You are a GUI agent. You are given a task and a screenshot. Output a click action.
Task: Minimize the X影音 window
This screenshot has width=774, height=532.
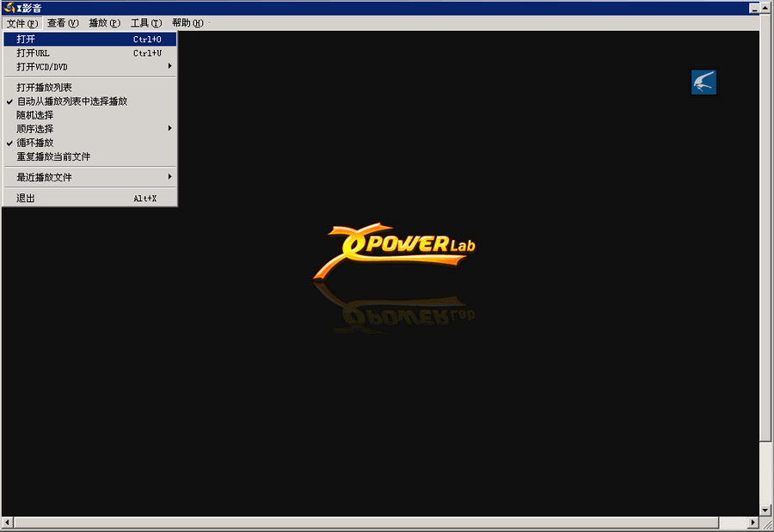(754, 9)
